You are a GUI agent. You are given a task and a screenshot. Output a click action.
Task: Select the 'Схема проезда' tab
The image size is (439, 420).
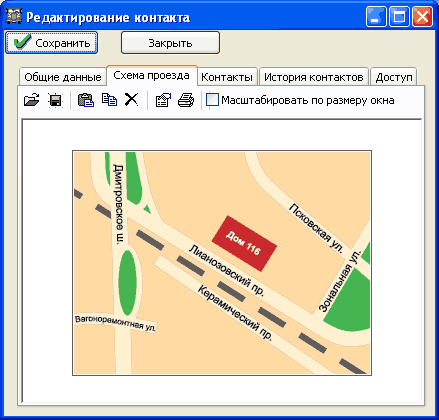coord(152,76)
